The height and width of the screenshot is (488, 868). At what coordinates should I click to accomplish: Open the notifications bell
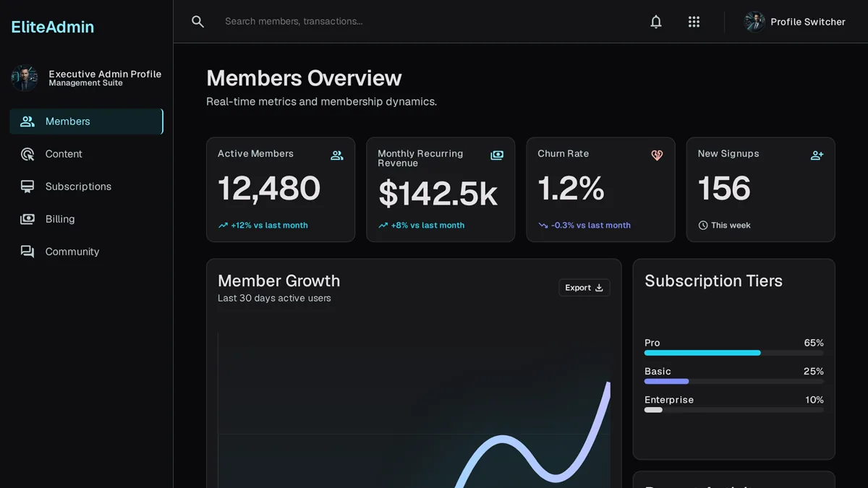[656, 22]
